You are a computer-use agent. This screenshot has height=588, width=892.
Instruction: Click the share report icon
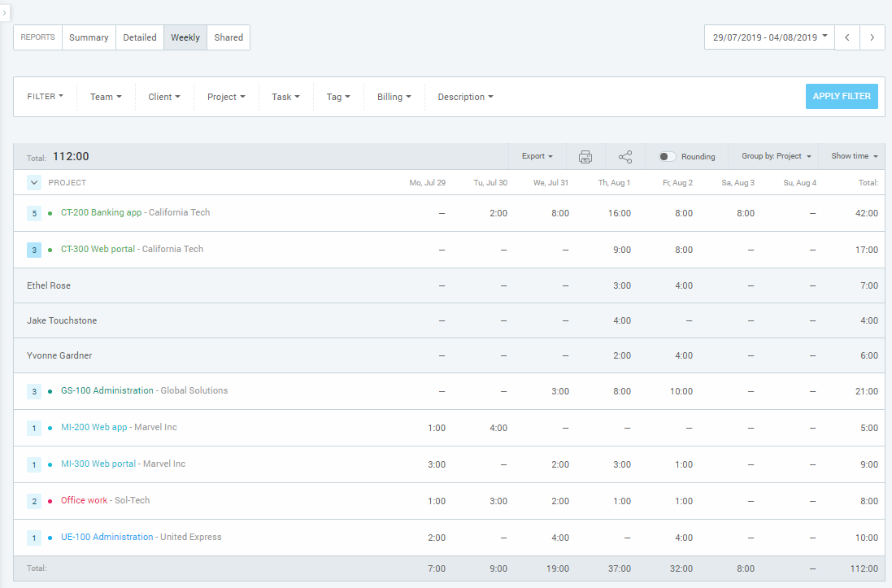[x=625, y=156]
